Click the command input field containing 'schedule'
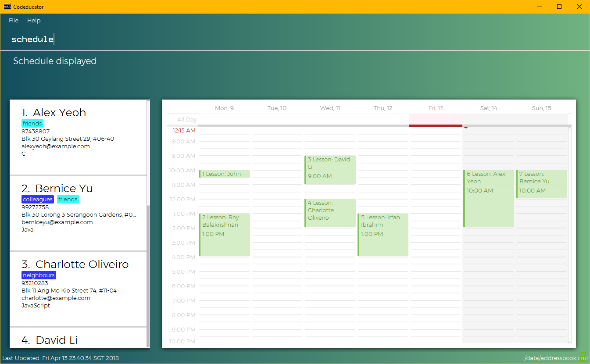Viewport: 590px width, 364px height. point(295,39)
